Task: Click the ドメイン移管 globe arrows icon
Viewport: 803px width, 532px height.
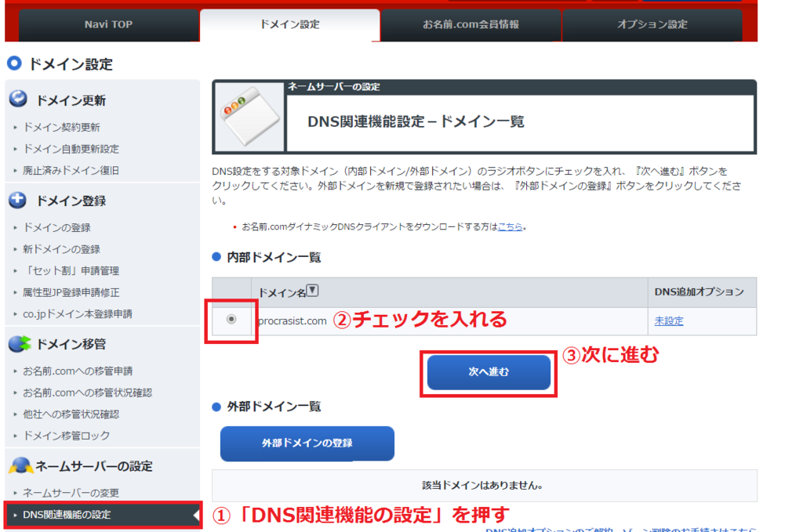Action: [20, 344]
